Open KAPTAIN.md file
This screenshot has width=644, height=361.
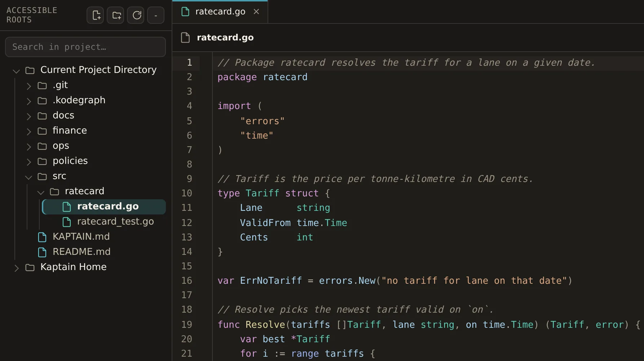pos(81,236)
